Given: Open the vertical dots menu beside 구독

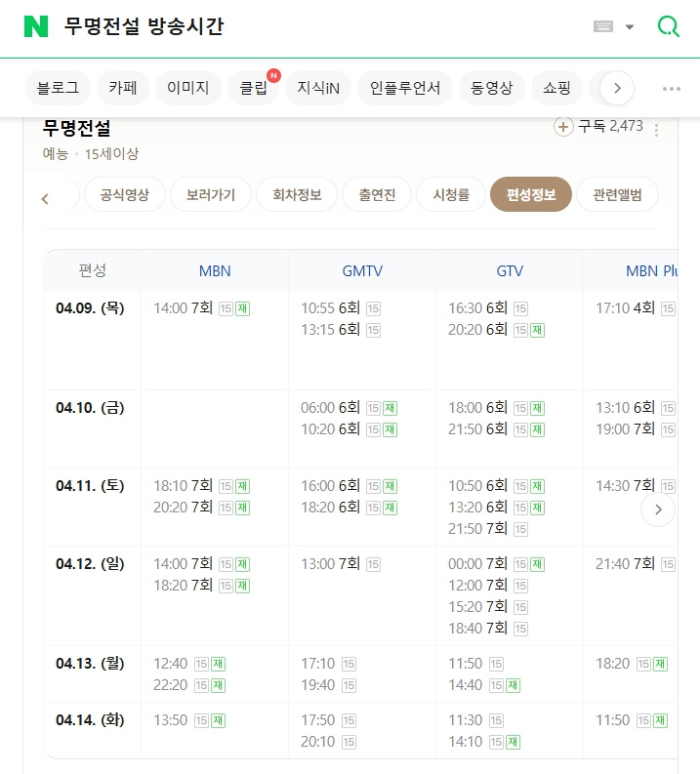Looking at the screenshot, I should (656, 131).
